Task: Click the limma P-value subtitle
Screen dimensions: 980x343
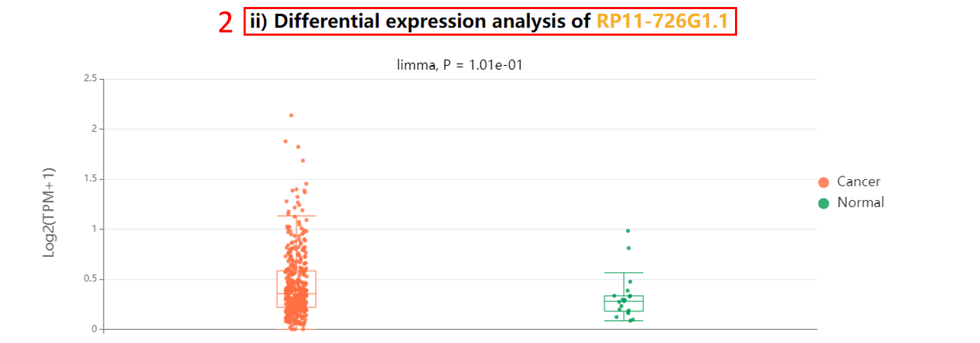Action: (x=461, y=66)
